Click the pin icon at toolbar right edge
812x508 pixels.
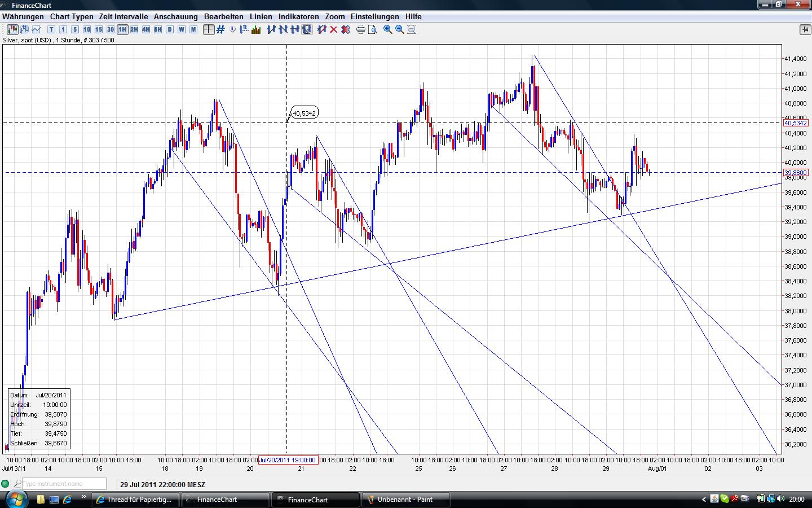[805, 29]
